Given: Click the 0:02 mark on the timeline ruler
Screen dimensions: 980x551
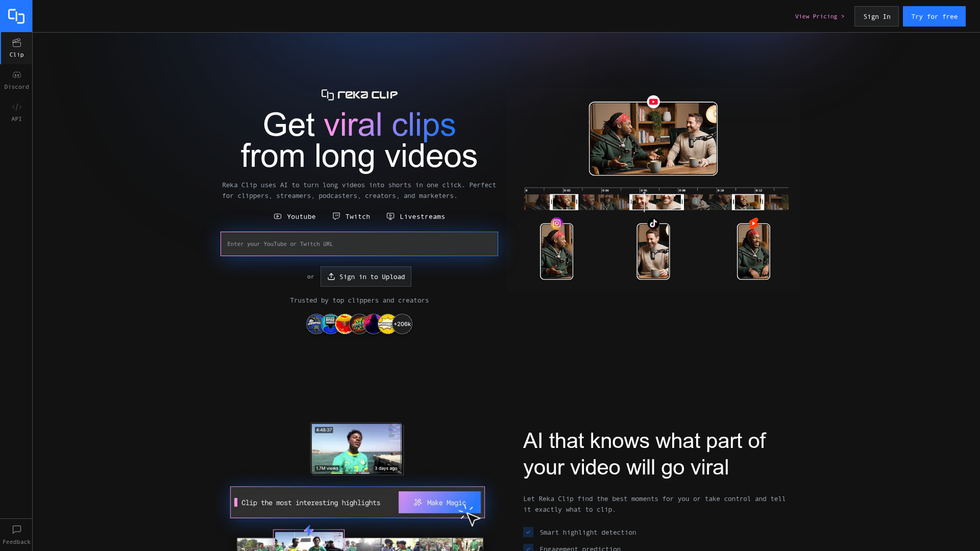Looking at the screenshot, I should [567, 190].
